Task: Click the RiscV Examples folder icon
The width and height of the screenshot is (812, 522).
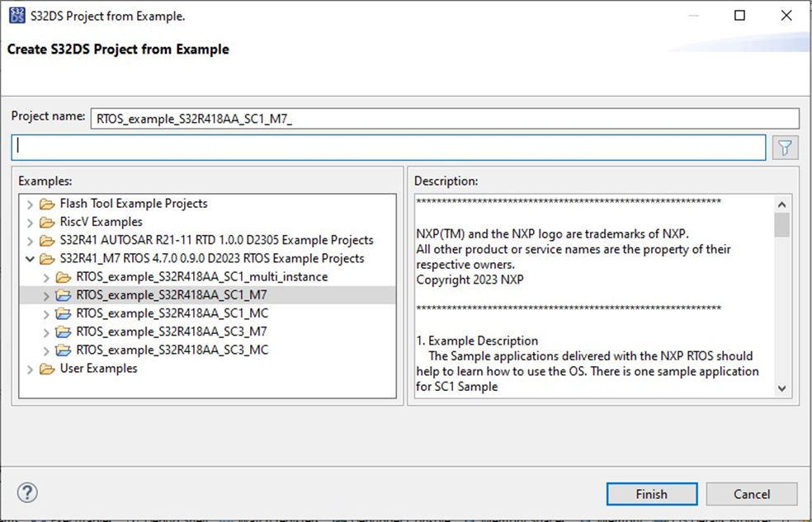Action: click(47, 221)
